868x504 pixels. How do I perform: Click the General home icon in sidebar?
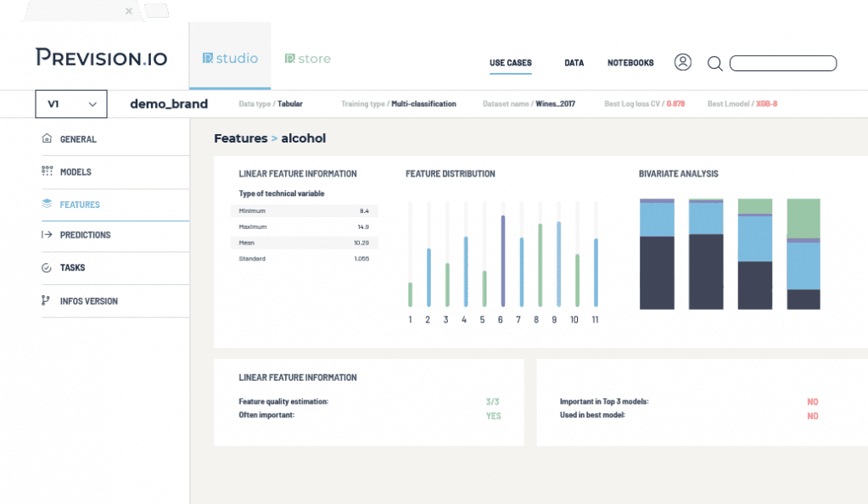coord(47,139)
